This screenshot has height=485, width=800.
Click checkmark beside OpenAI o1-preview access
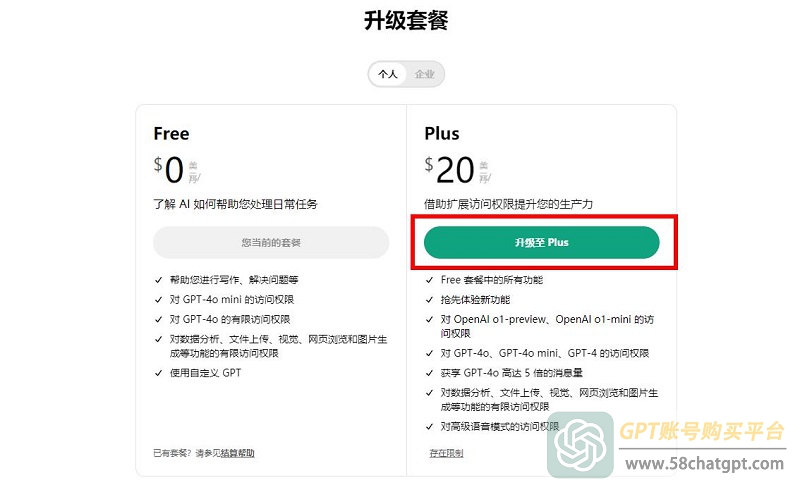pyautogui.click(x=430, y=320)
